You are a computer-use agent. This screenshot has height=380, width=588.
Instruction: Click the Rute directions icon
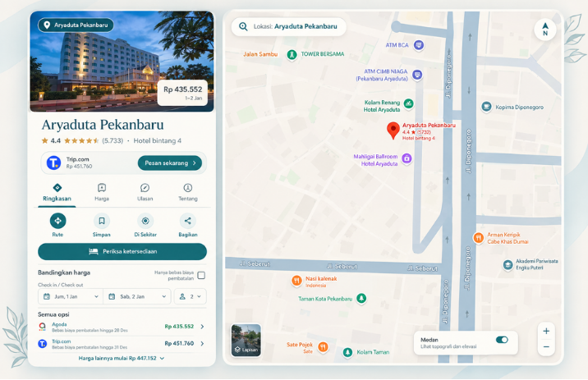pos(57,221)
